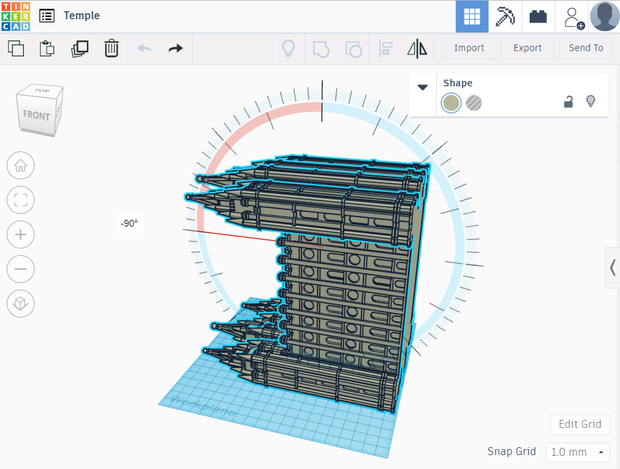Duplicate the selected shape
This screenshot has height=469, width=620.
pos(79,49)
